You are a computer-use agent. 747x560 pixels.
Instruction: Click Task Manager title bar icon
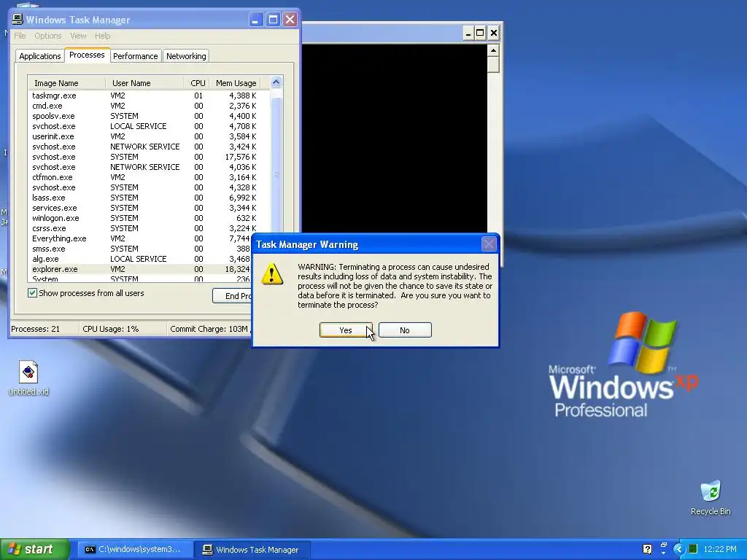coord(18,19)
